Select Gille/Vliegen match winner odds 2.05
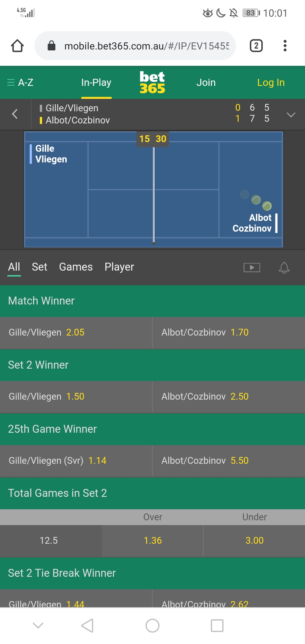Viewport: 305px width, 644px height. pos(76,332)
